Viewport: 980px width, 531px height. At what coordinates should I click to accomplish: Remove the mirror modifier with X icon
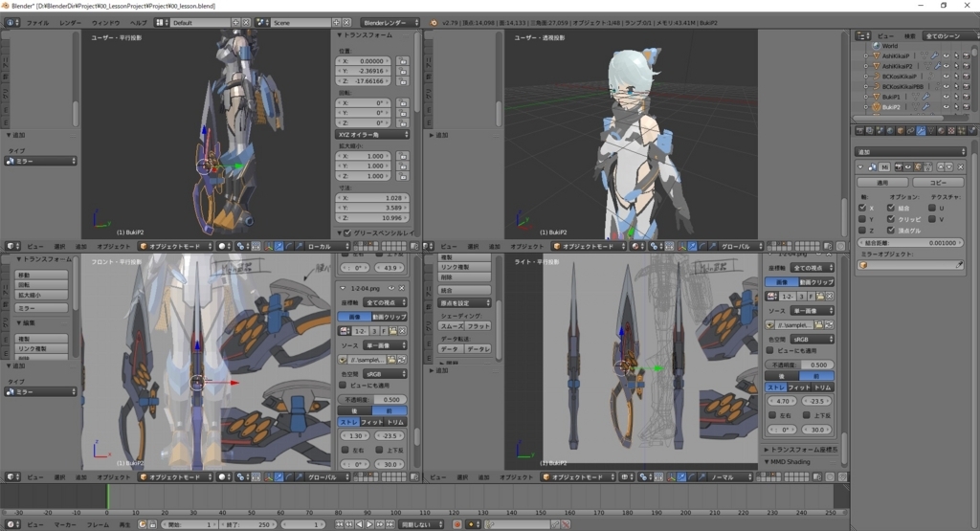point(961,166)
